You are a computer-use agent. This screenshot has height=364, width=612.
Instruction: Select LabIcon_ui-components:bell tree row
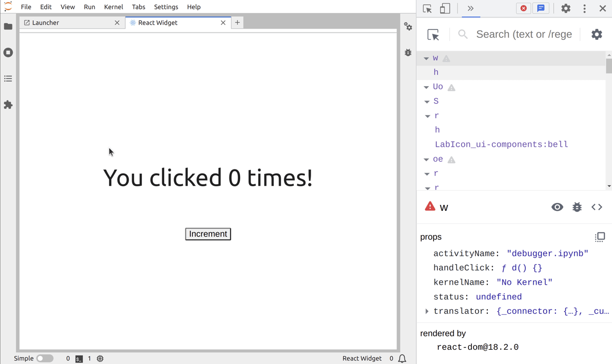(x=511, y=144)
